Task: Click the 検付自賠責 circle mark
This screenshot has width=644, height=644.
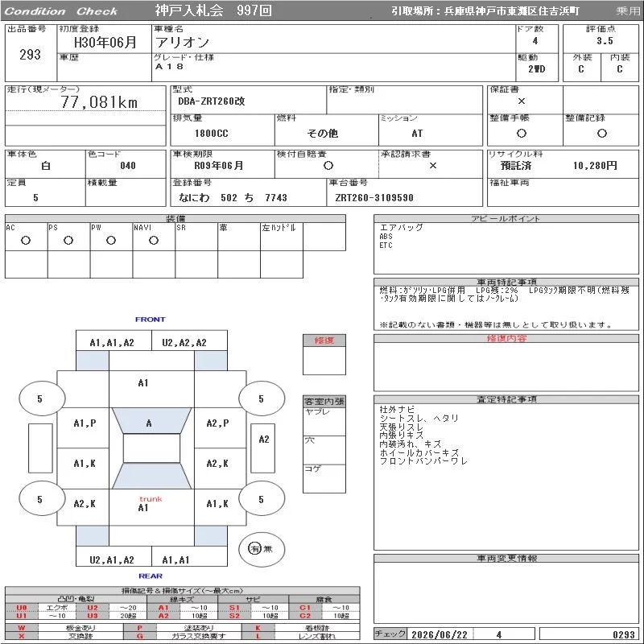Action: 328,166
